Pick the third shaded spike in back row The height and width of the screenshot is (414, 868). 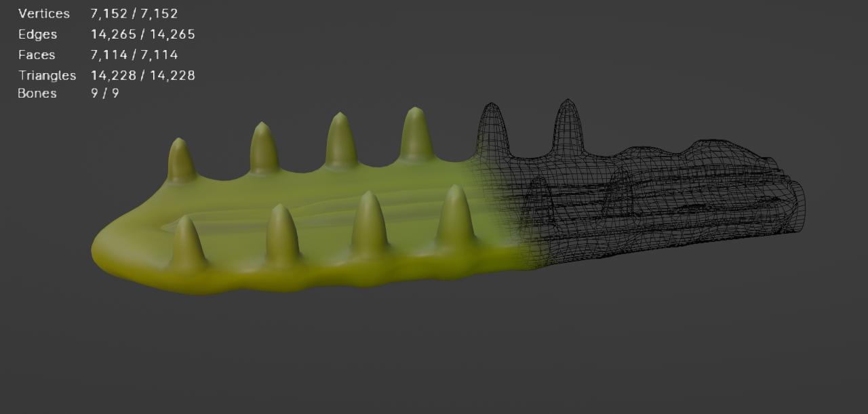pos(341,140)
